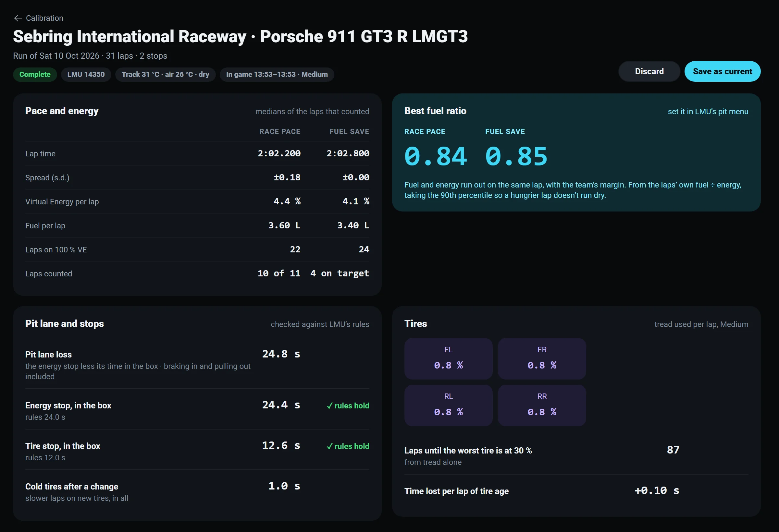Image resolution: width=779 pixels, height=532 pixels.
Task: Click the fuel save lap time 2:02.800
Action: 348,153
